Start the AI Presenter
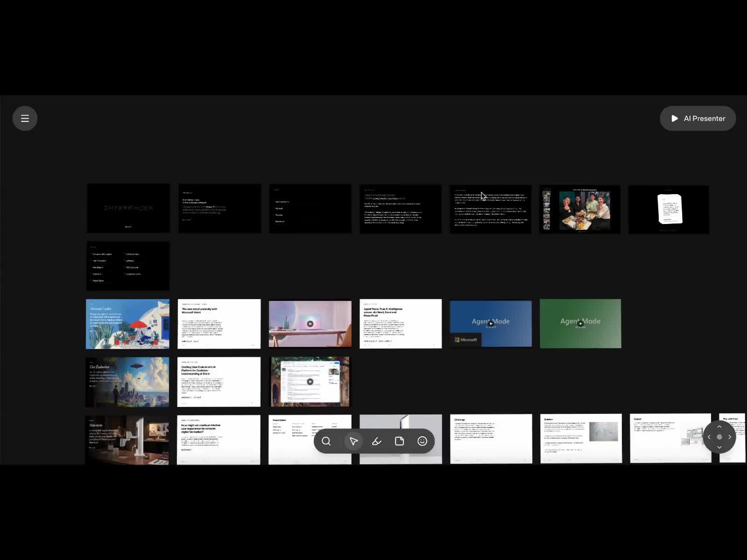 tap(698, 119)
